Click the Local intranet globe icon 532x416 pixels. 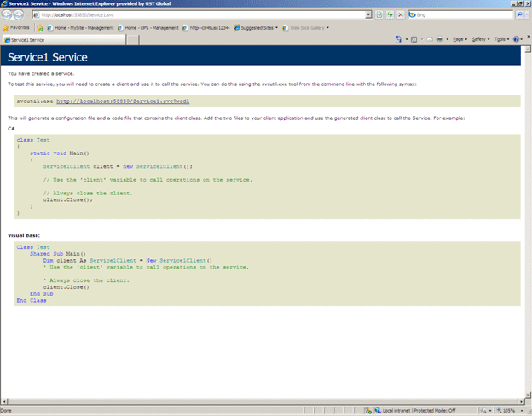378,411
